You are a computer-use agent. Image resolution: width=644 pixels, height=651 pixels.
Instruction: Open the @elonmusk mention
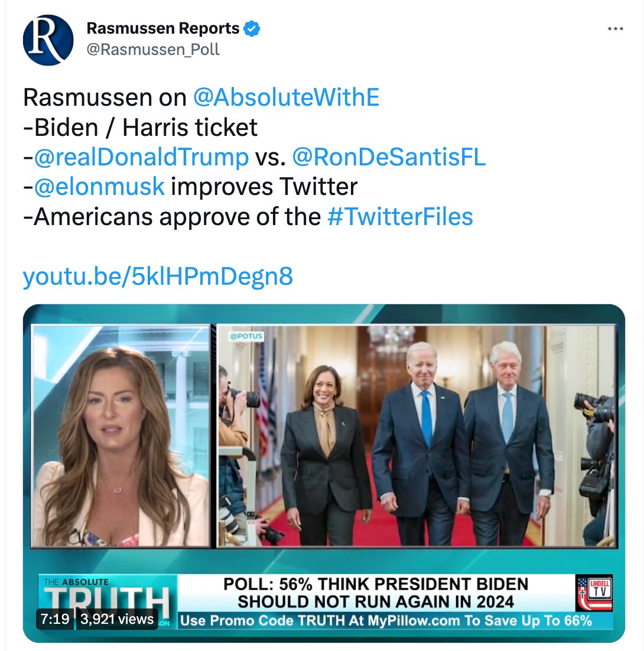click(99, 187)
